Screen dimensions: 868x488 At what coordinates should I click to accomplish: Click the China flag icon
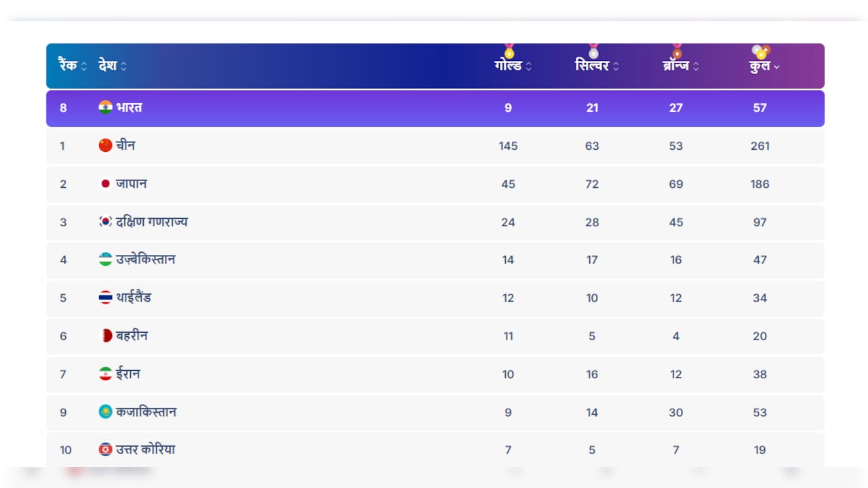(x=105, y=145)
